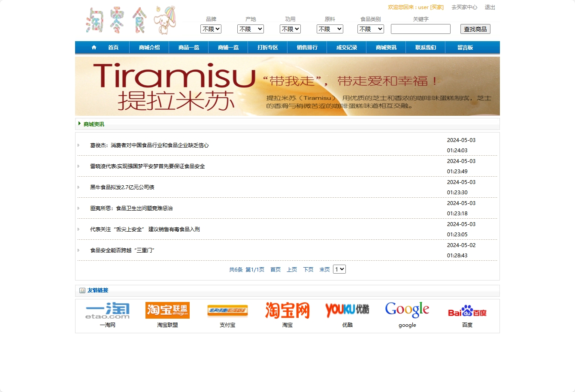
Task: Click the 首页 pagination link
Action: coord(275,270)
